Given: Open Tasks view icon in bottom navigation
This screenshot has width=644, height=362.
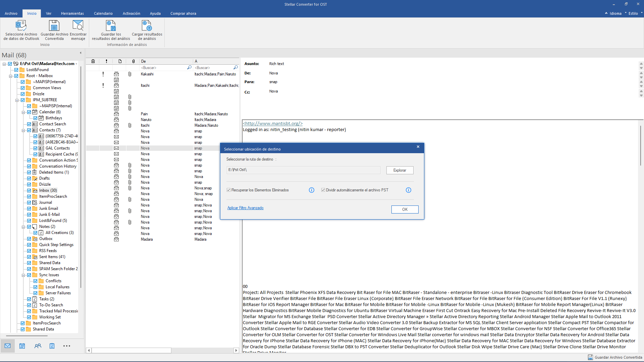Looking at the screenshot, I should point(52,346).
